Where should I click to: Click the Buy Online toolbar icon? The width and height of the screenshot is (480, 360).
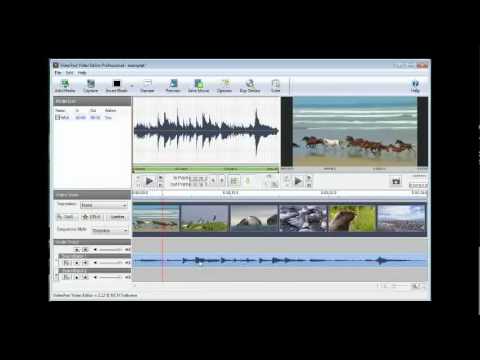(250, 86)
